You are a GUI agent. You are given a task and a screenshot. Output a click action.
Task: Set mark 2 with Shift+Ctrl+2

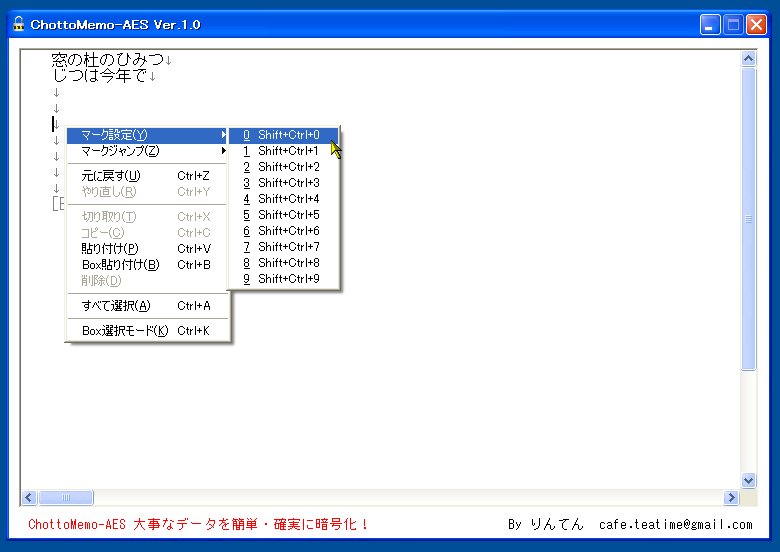click(284, 167)
